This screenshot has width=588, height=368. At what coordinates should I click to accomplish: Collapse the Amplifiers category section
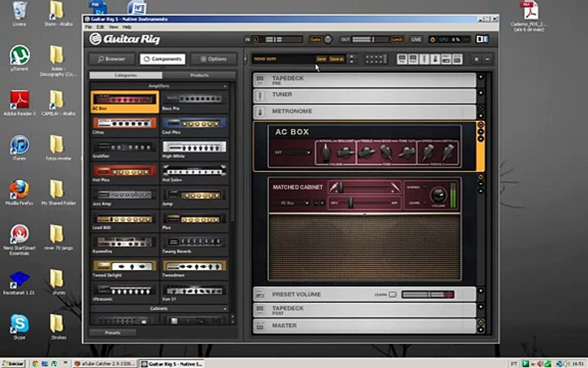coord(225,86)
